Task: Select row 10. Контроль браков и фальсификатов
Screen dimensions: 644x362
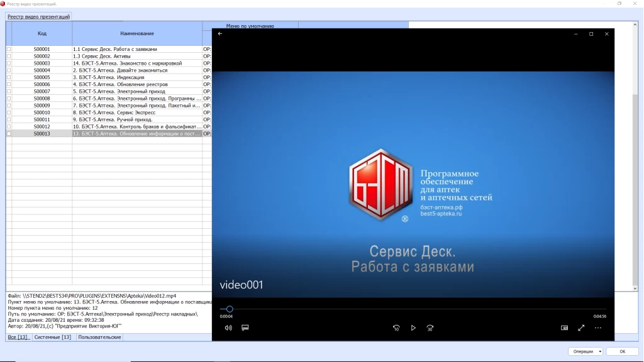Action: (137, 127)
